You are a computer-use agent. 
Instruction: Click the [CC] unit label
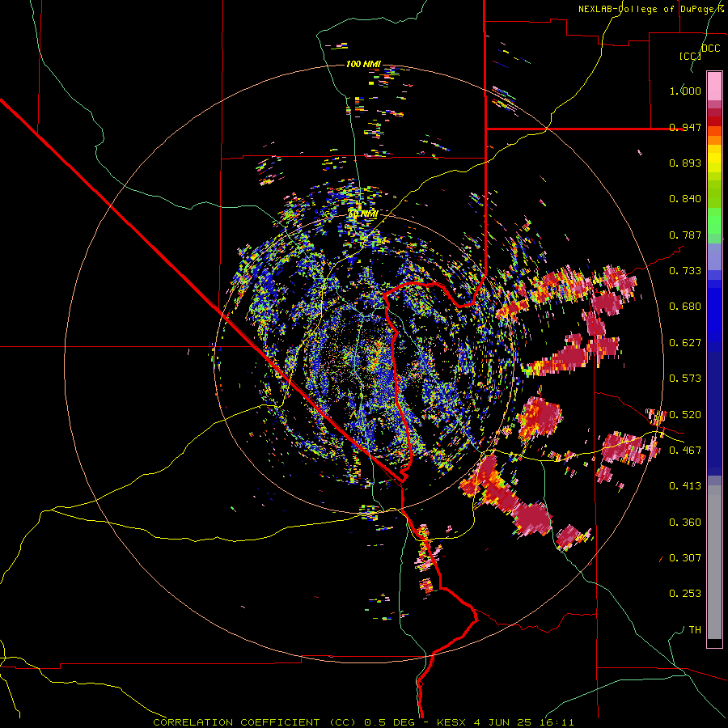pyautogui.click(x=691, y=56)
